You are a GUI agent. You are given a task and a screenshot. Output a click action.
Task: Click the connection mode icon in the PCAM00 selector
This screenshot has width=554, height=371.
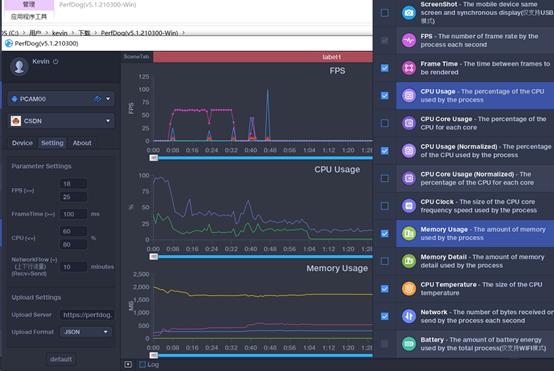98,99
